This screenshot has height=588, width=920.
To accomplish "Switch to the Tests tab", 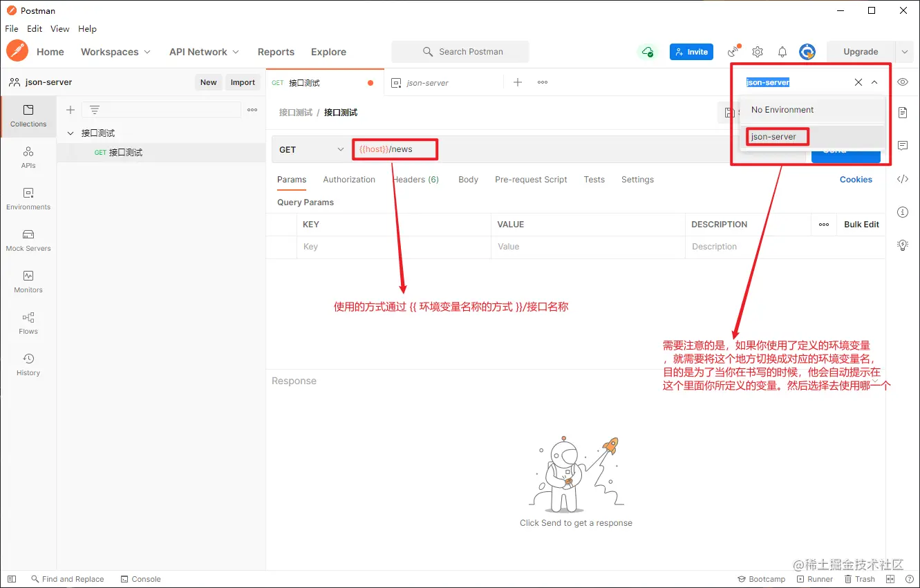I will click(594, 180).
